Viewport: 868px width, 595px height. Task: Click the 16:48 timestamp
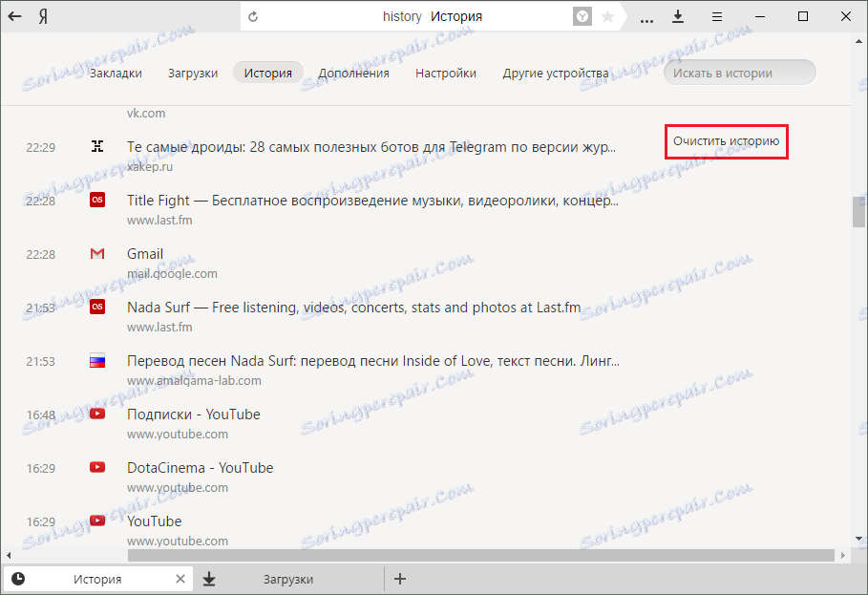(41, 414)
